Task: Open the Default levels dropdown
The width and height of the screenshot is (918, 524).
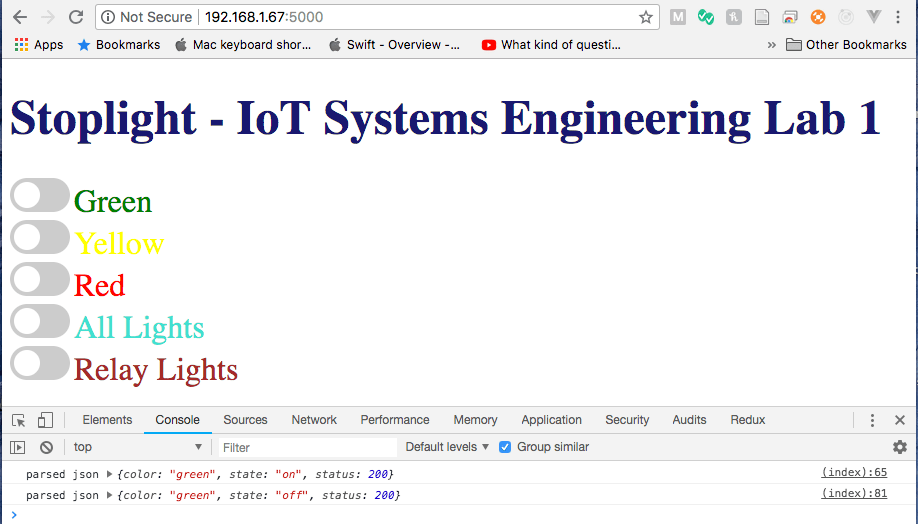Action: pyautogui.click(x=447, y=447)
